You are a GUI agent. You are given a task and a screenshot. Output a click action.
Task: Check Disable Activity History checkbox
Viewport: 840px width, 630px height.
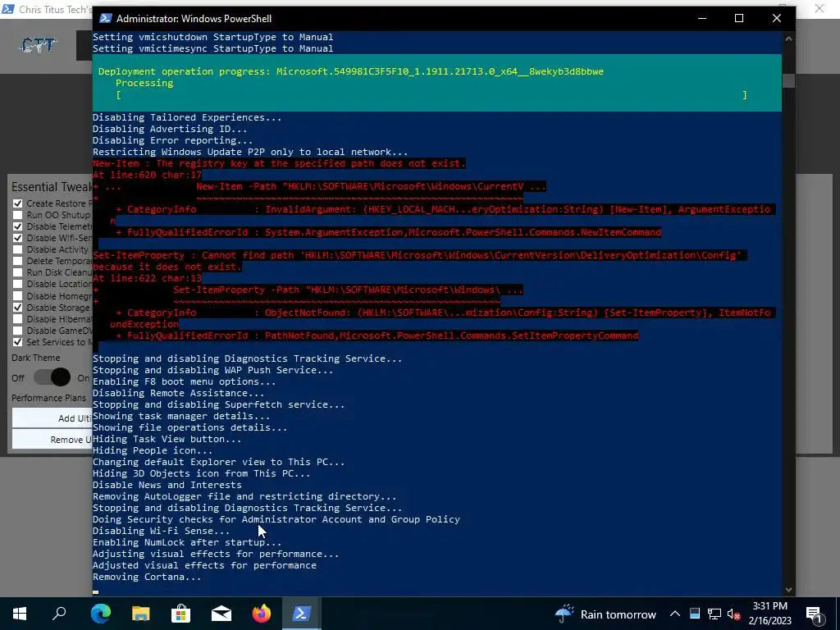(x=18, y=249)
